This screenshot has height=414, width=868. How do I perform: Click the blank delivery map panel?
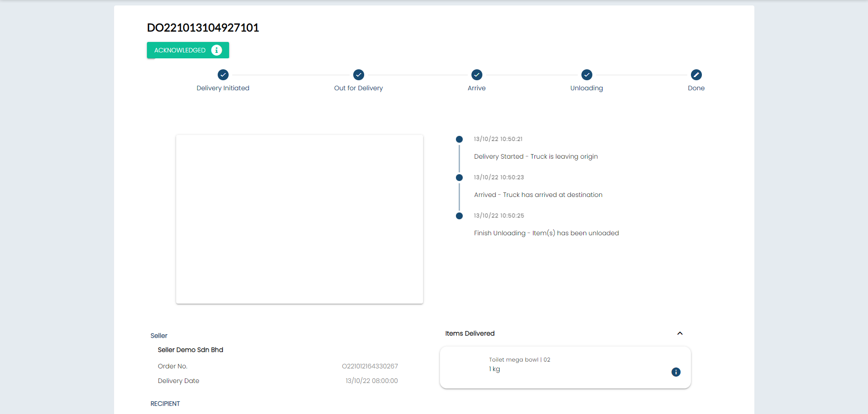click(x=299, y=219)
